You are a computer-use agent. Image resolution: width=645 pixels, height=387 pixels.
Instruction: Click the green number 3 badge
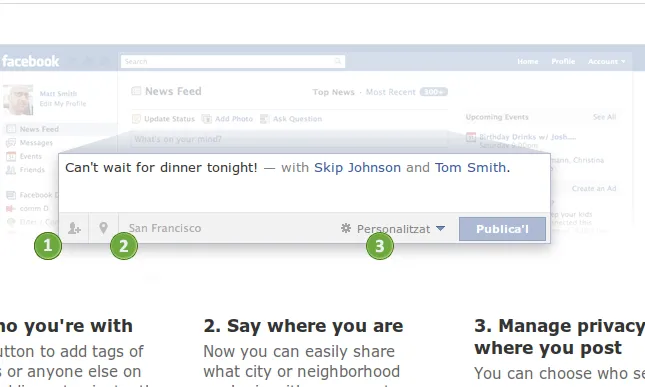[x=380, y=246]
